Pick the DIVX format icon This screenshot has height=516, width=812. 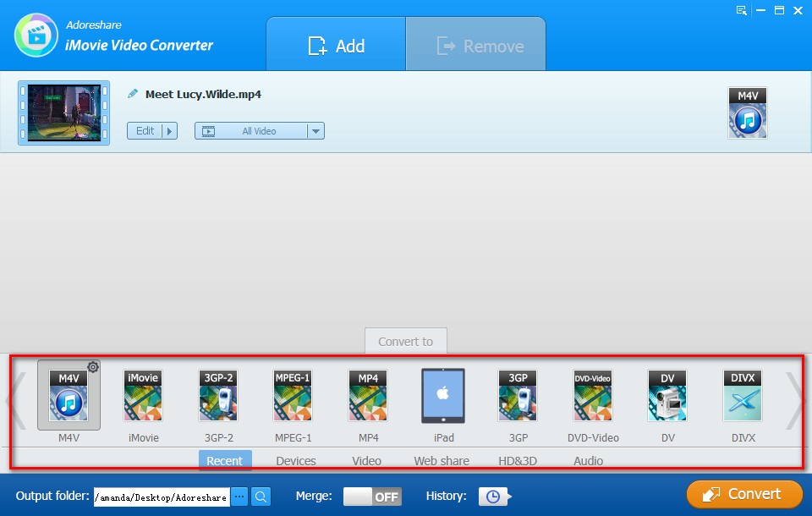click(x=743, y=396)
